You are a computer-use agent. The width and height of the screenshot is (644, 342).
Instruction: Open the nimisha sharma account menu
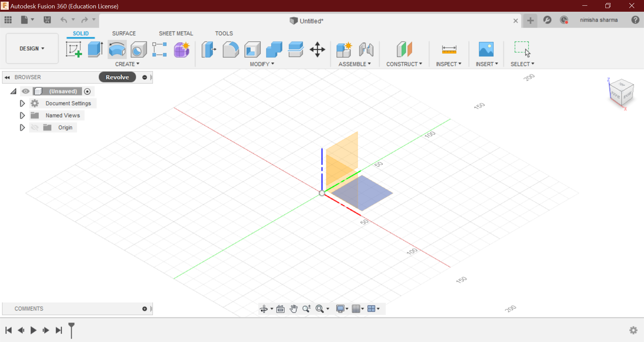coord(599,20)
